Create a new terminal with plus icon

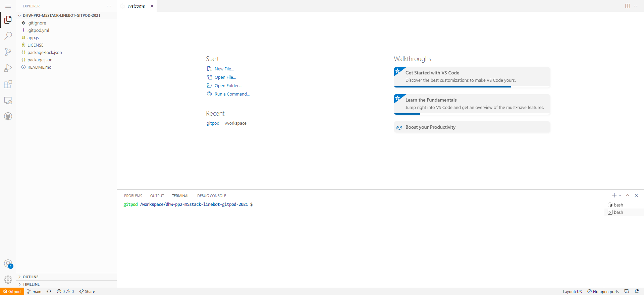pos(614,195)
